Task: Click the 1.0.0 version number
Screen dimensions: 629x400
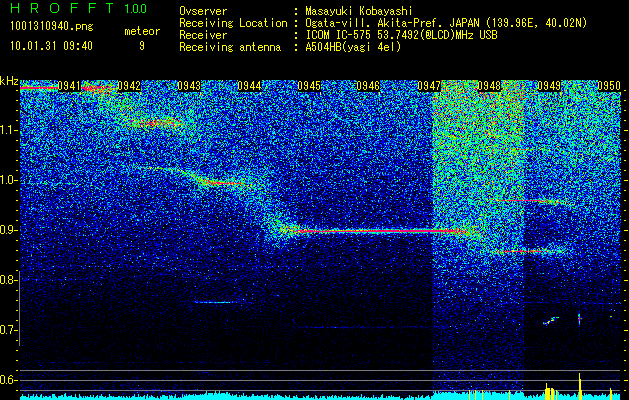Action: point(135,9)
